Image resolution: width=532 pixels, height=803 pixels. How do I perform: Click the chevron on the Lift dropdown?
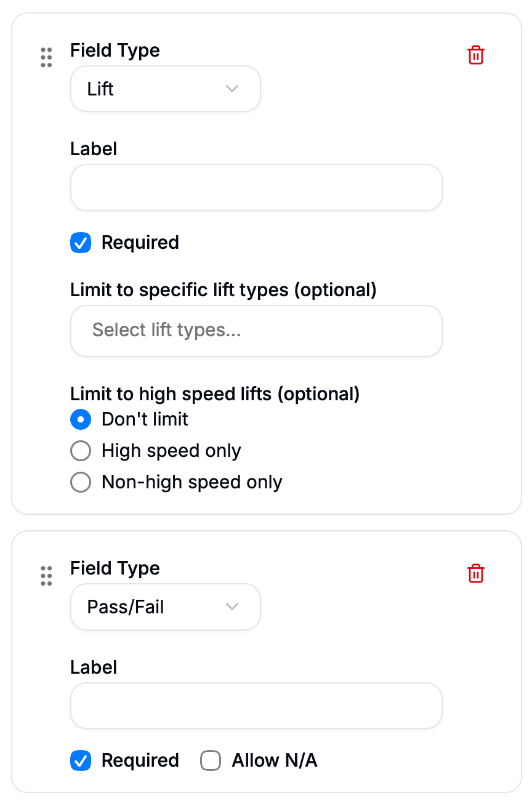tap(232, 89)
